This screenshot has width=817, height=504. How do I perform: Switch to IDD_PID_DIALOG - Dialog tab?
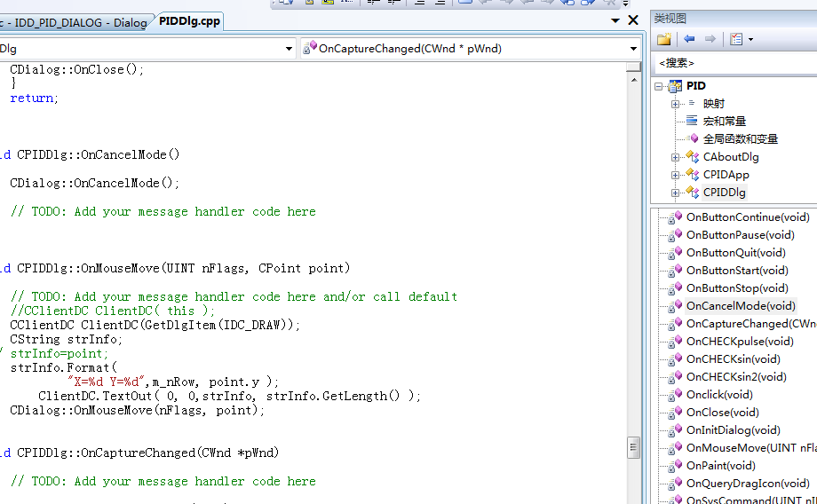tap(74, 23)
